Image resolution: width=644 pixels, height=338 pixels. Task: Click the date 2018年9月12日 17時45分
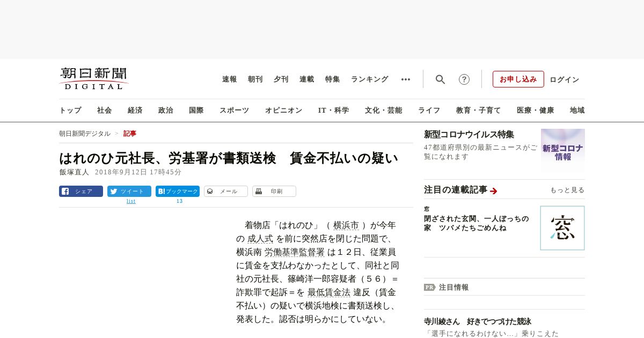138,172
